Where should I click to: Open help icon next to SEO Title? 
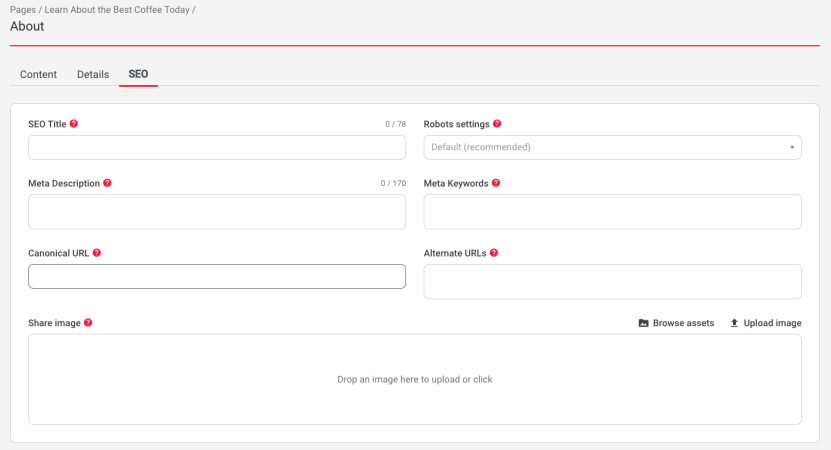pyautogui.click(x=74, y=123)
